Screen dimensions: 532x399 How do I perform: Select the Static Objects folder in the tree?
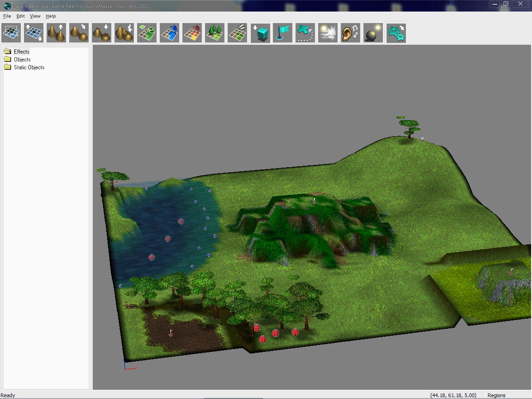point(29,67)
